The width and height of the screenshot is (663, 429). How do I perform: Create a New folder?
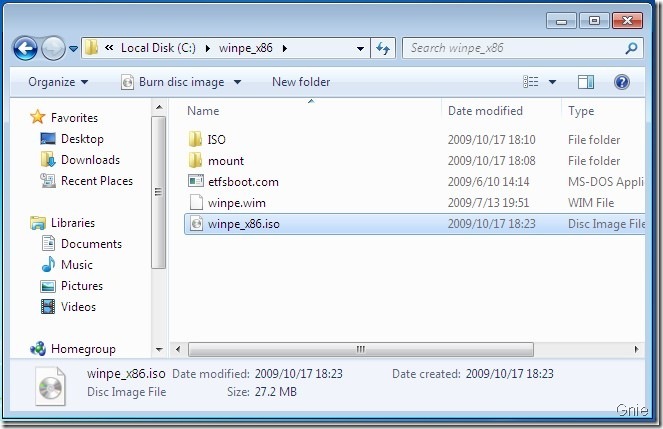click(x=301, y=82)
